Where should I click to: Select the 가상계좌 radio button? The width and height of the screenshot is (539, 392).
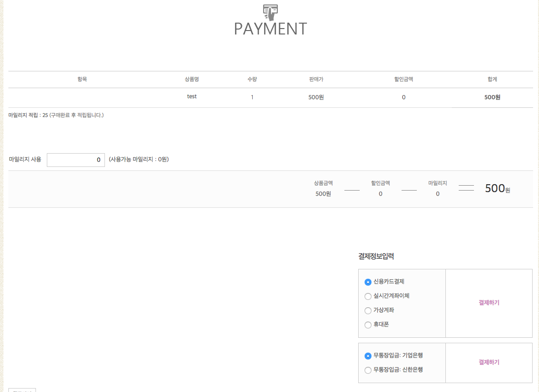(x=368, y=311)
